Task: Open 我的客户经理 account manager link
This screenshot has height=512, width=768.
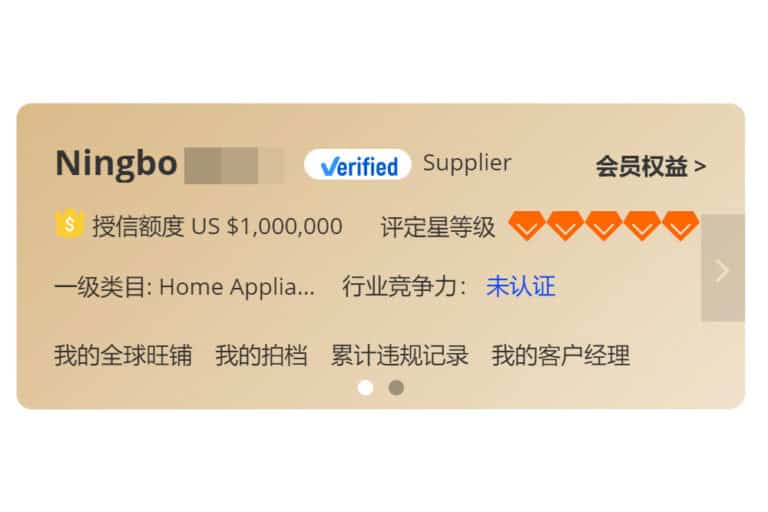Action: point(561,355)
